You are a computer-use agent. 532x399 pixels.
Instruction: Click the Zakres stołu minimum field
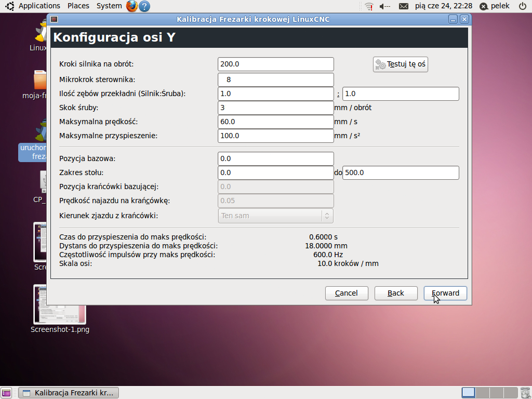click(275, 172)
